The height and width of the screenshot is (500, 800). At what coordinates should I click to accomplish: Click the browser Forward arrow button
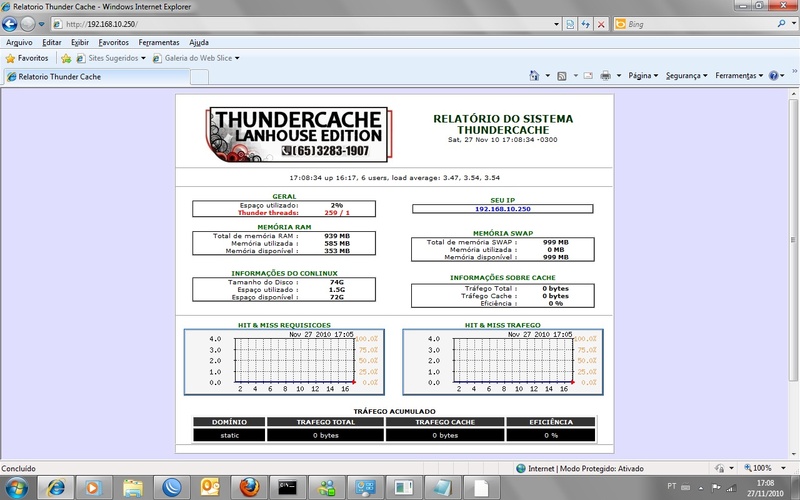tap(28, 23)
